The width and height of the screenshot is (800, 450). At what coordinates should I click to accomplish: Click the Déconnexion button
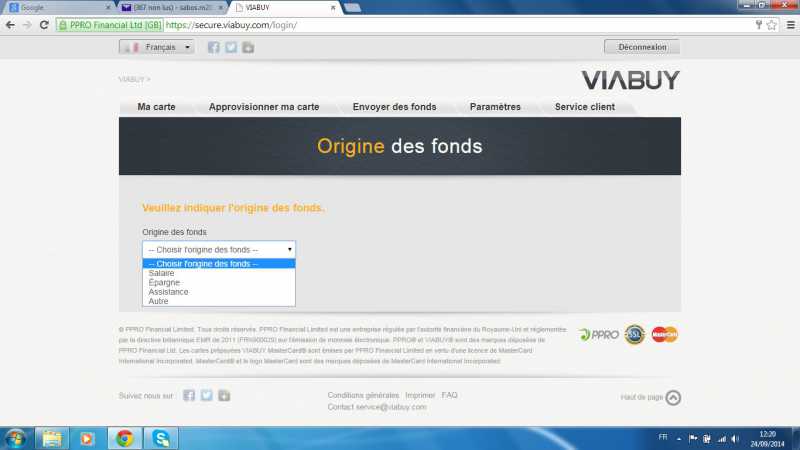[642, 47]
